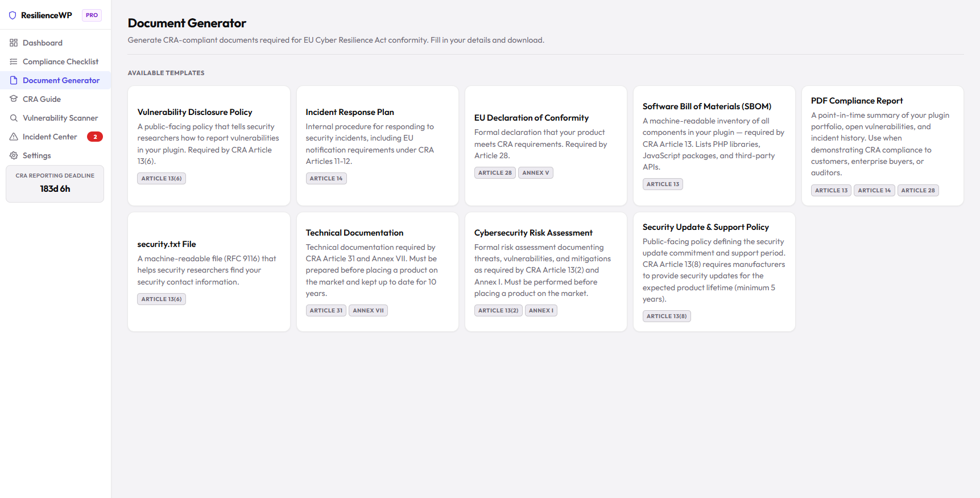This screenshot has width=980, height=498.
Task: Open Security Update & Support Policy template
Action: coord(714,272)
